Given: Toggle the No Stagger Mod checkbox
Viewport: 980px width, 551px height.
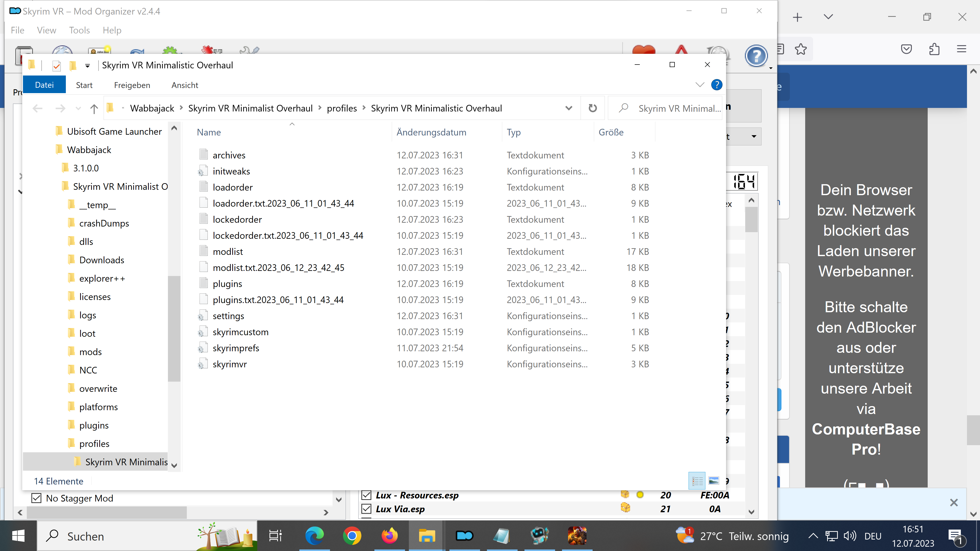Looking at the screenshot, I should pyautogui.click(x=36, y=498).
